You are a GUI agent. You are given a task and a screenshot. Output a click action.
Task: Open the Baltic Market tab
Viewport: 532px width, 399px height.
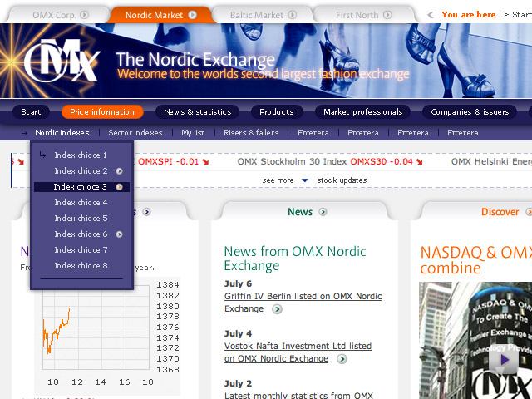tap(263, 15)
